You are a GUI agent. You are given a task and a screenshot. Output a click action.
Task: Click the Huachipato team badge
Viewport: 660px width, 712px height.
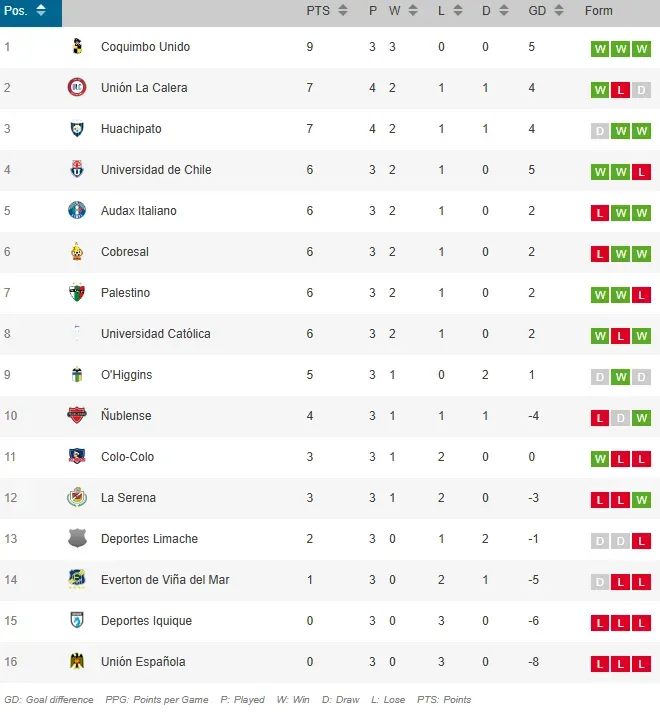click(77, 129)
